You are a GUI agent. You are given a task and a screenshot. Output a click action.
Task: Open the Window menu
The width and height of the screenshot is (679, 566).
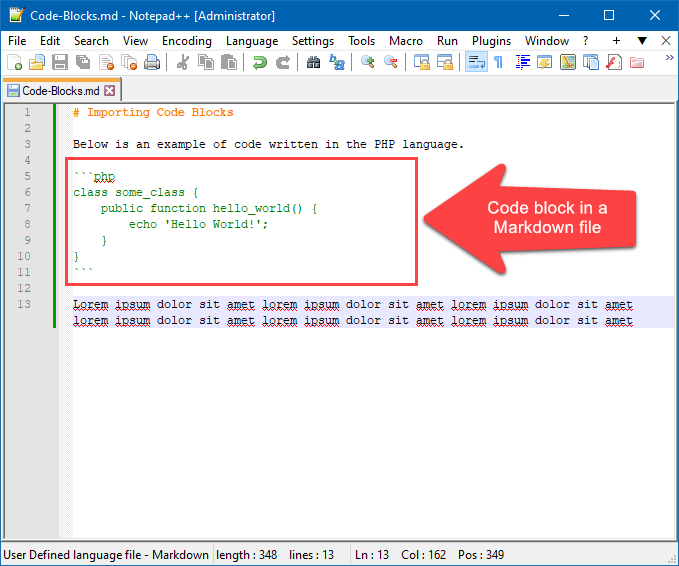tap(546, 41)
